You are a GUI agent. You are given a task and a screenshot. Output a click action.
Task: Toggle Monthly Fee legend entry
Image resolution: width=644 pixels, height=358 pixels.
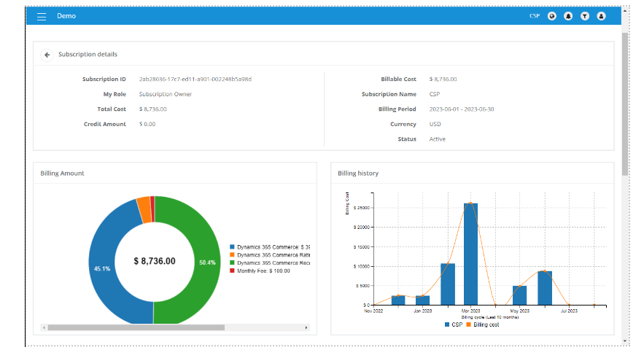click(x=257, y=271)
